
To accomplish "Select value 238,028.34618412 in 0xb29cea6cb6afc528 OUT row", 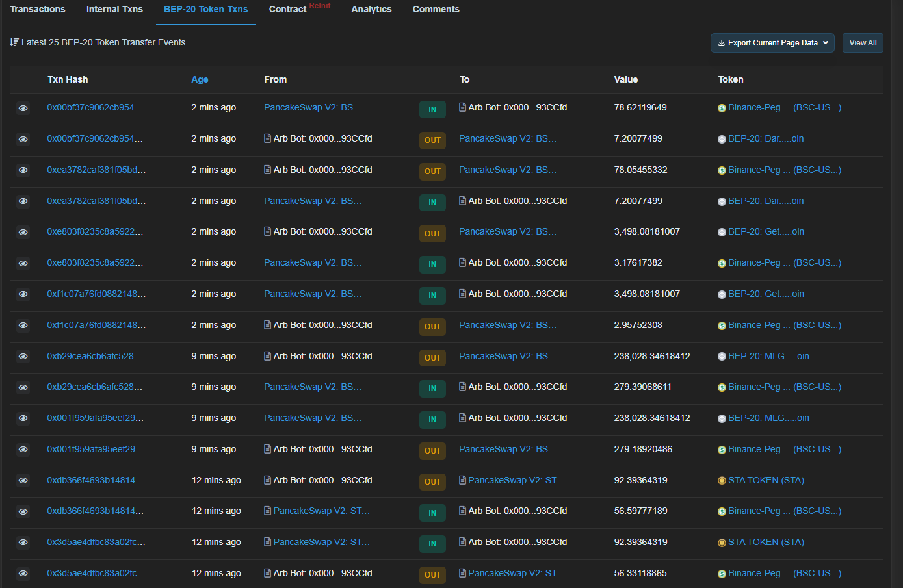I will pos(652,356).
